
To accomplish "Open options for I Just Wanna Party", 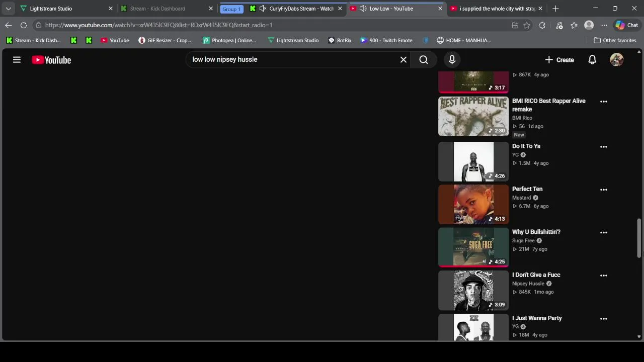I will [604, 319].
